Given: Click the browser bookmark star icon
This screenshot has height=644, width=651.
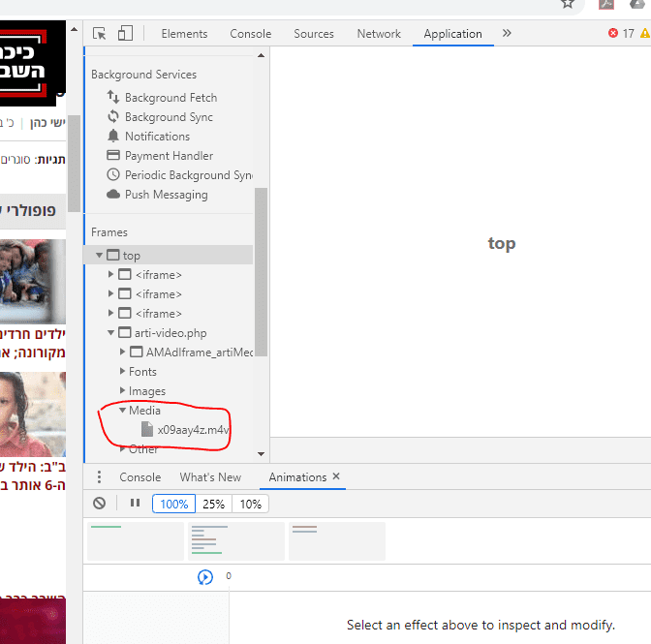Looking at the screenshot, I should (568, 4).
